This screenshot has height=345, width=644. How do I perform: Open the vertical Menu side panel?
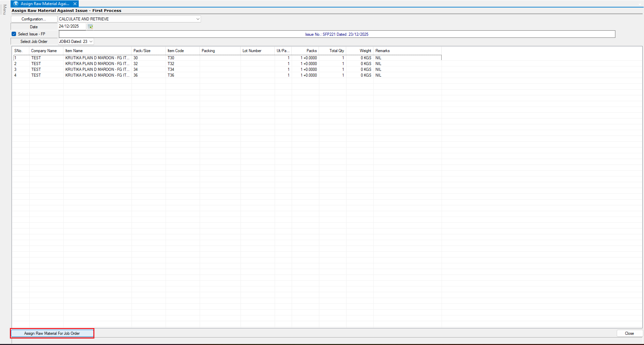[x=4, y=10]
